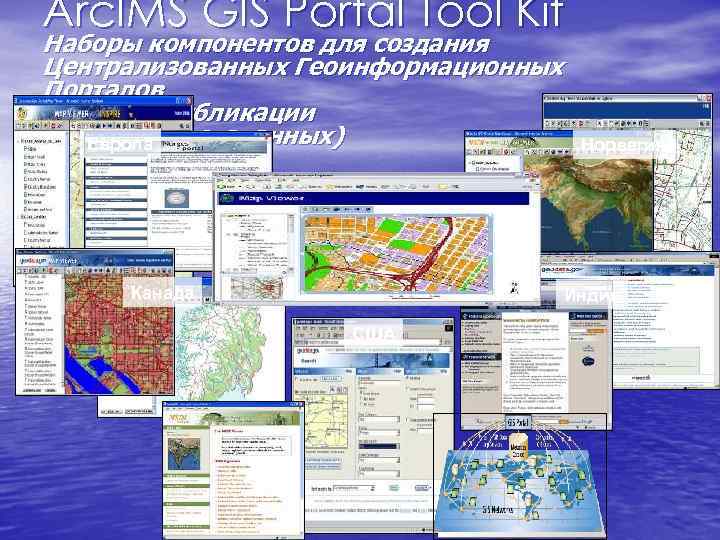720x540 pixels.
Task: Click the orange search button in the portal sidebar
Action: click(x=596, y=331)
